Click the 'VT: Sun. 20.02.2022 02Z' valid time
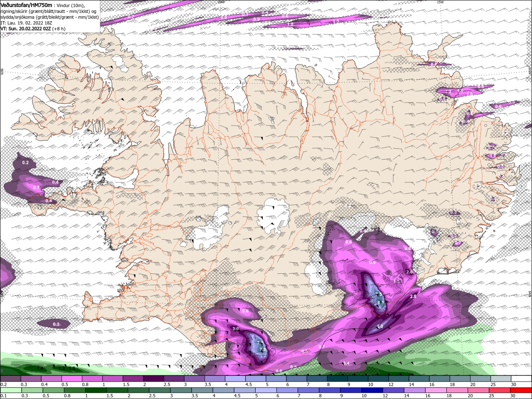The width and height of the screenshot is (532, 399). click(x=26, y=29)
